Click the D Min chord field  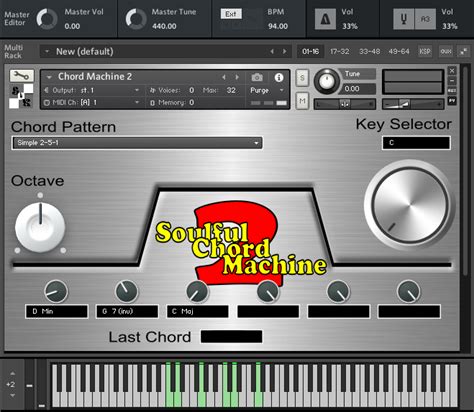pos(57,311)
